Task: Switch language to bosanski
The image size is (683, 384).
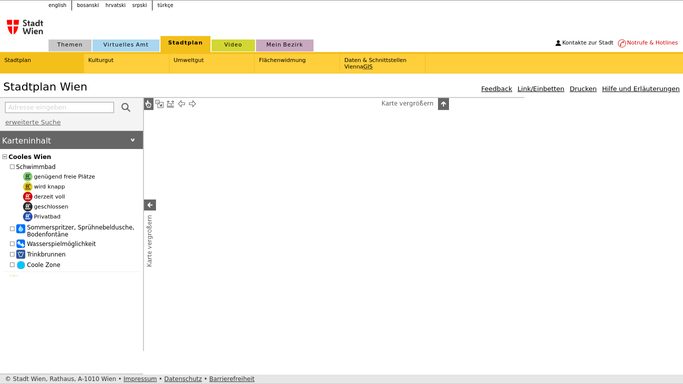Action: coord(88,5)
